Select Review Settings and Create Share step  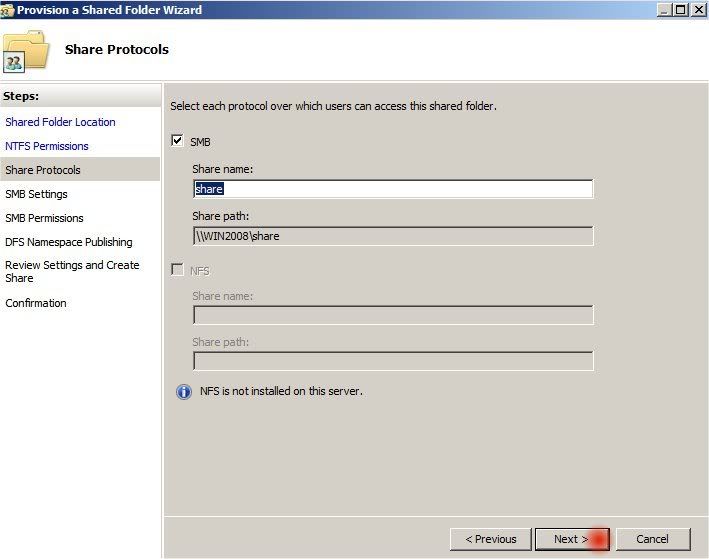(x=72, y=271)
